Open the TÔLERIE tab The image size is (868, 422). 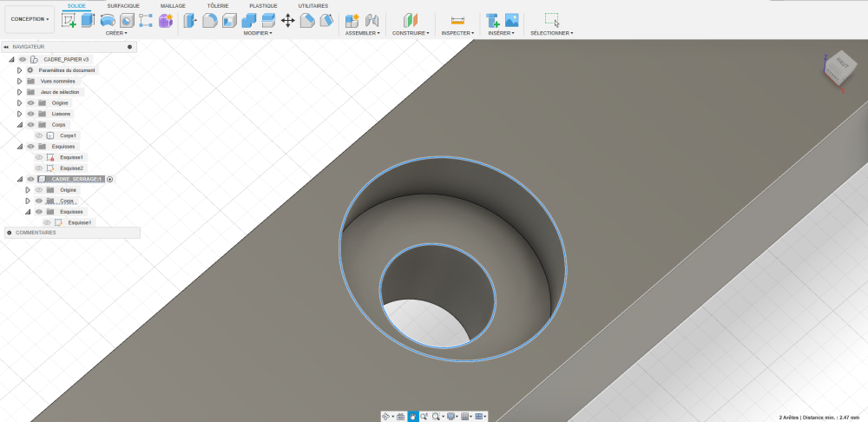[217, 5]
